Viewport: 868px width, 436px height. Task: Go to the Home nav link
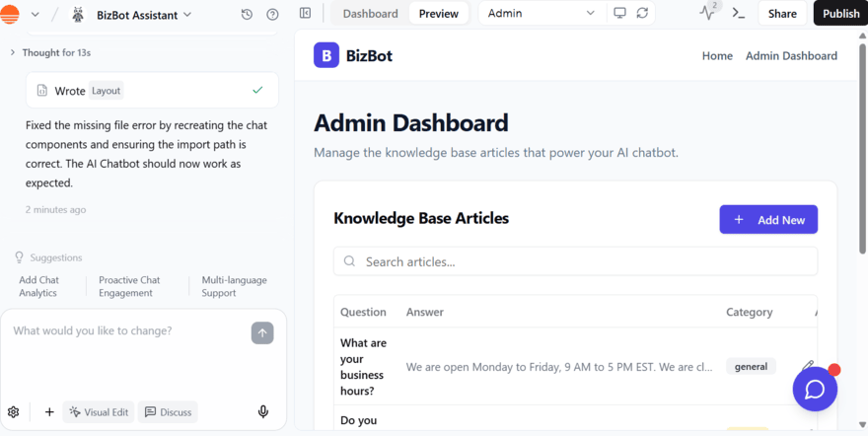717,56
